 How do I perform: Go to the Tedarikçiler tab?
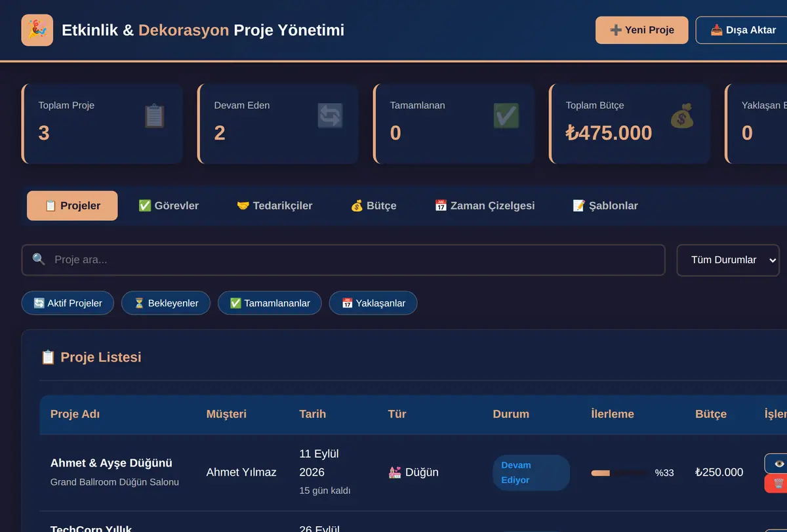pos(274,206)
